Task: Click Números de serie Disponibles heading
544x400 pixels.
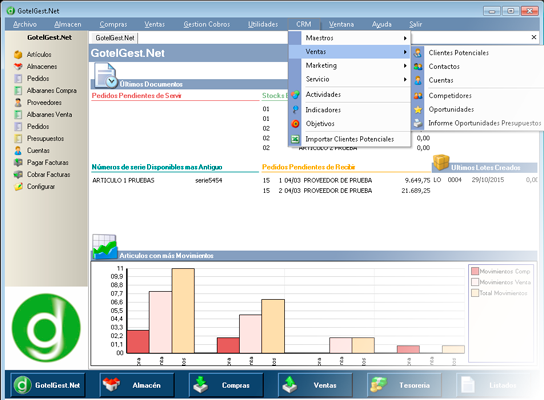Action: tap(157, 167)
